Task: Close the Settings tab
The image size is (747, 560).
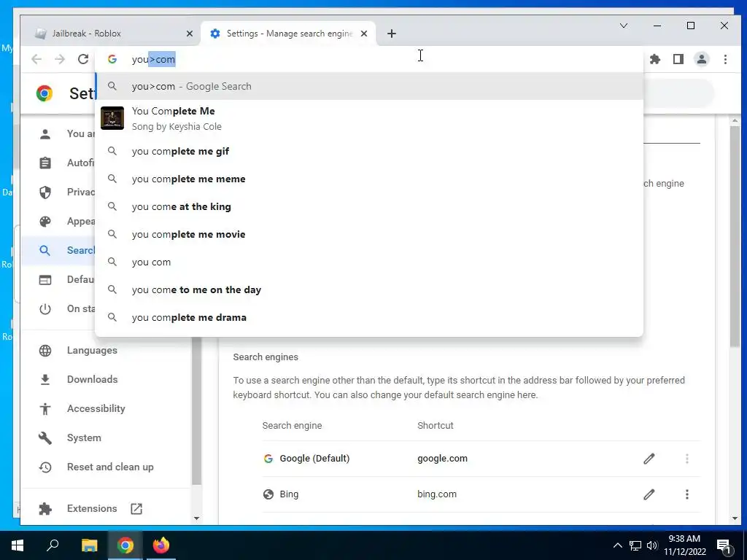Action: [x=364, y=34]
